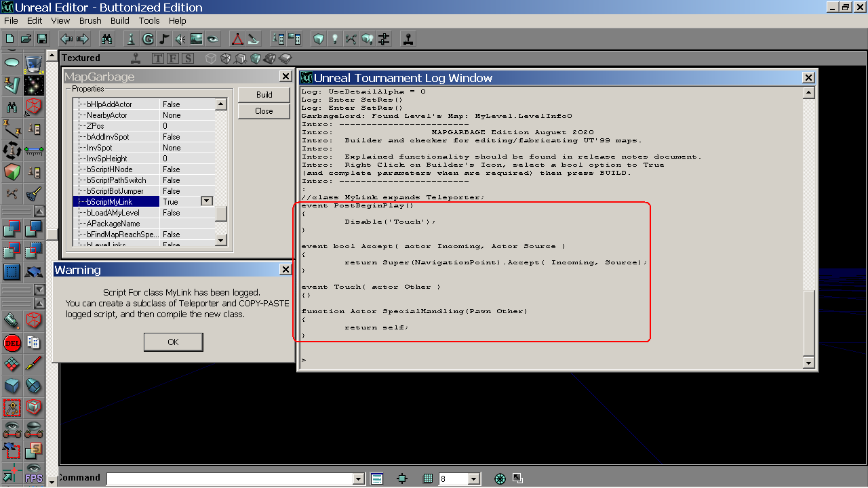
Task: Toggle the F button in viewport toolbar
Action: point(173,58)
